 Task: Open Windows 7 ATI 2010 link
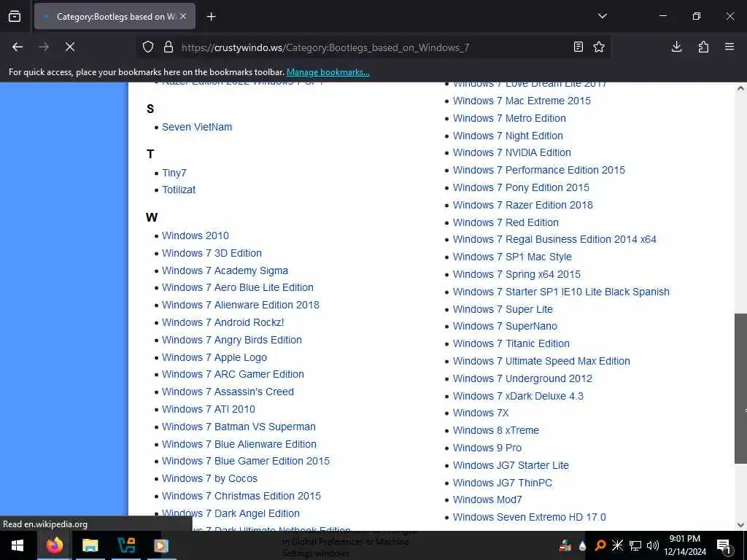(208, 410)
